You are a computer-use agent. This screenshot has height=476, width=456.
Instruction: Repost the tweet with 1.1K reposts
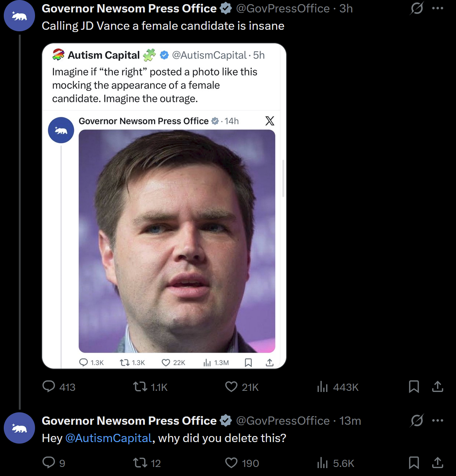coord(140,387)
